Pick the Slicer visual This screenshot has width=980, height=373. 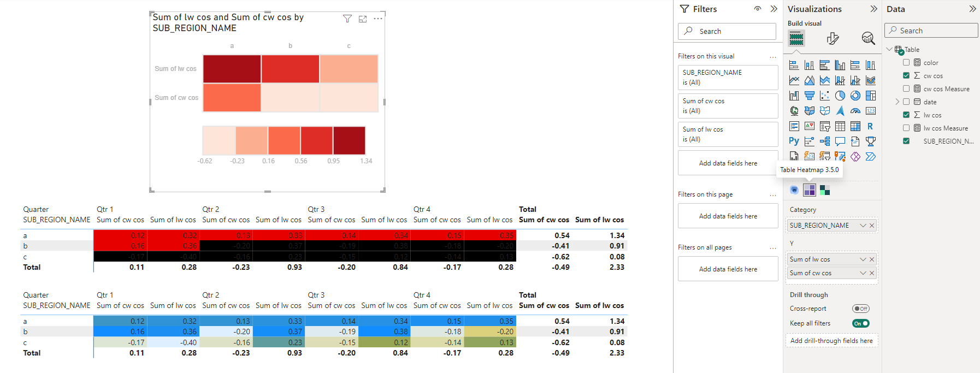pos(825,126)
